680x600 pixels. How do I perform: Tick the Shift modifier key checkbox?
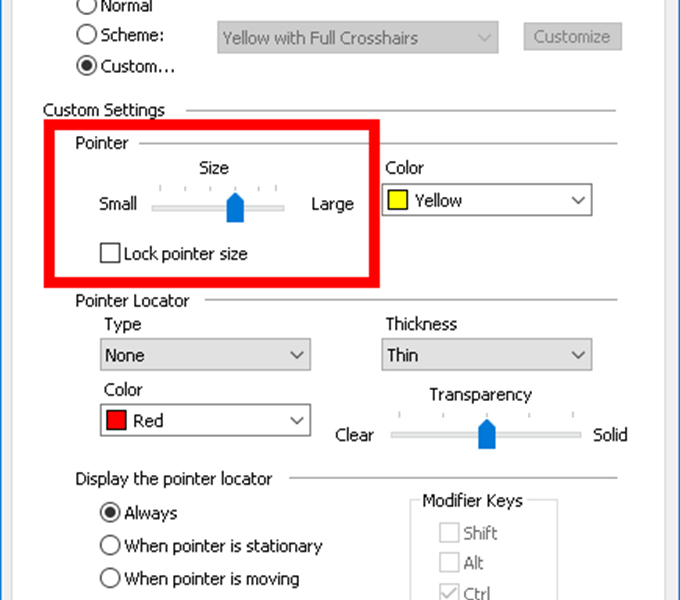[449, 532]
